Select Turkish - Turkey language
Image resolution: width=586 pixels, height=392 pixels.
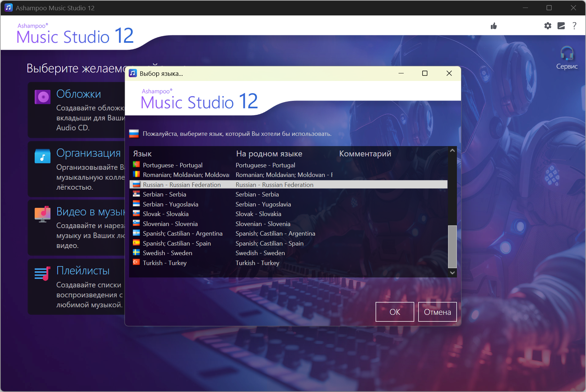[165, 263]
